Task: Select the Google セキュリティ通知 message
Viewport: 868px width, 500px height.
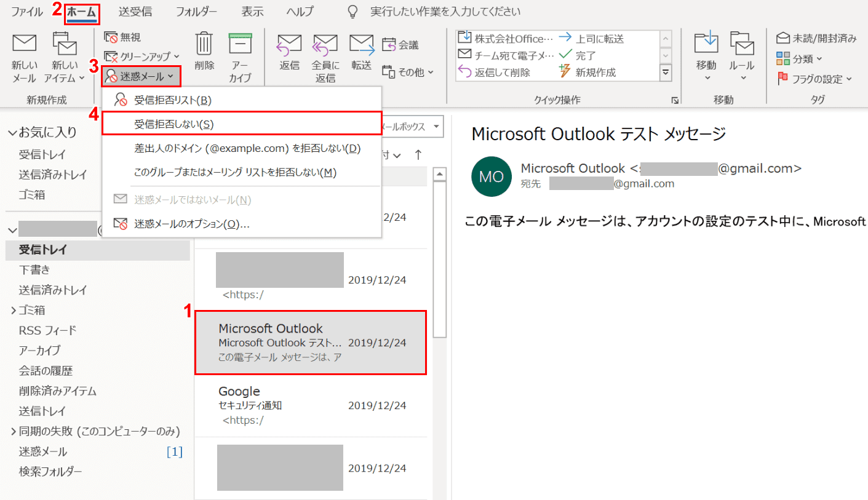Action: coord(311,406)
